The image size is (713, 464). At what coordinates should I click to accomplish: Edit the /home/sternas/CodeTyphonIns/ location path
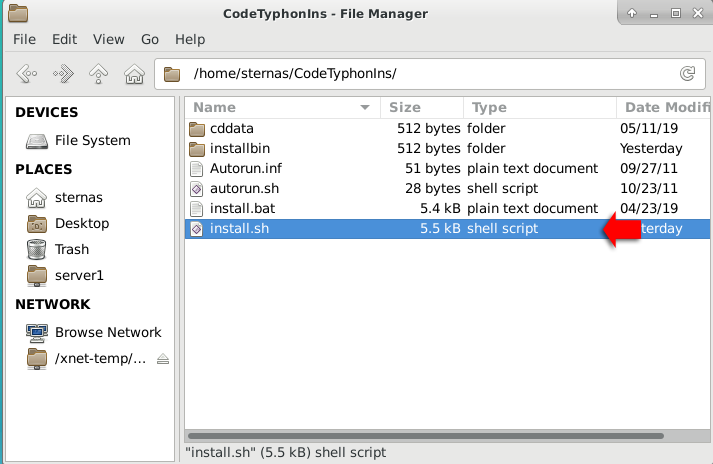pos(295,74)
